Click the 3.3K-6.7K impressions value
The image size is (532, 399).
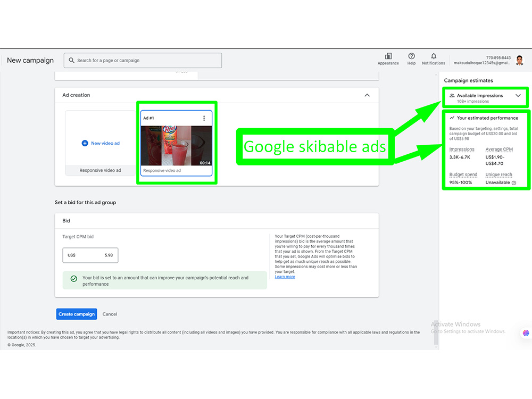(x=460, y=157)
